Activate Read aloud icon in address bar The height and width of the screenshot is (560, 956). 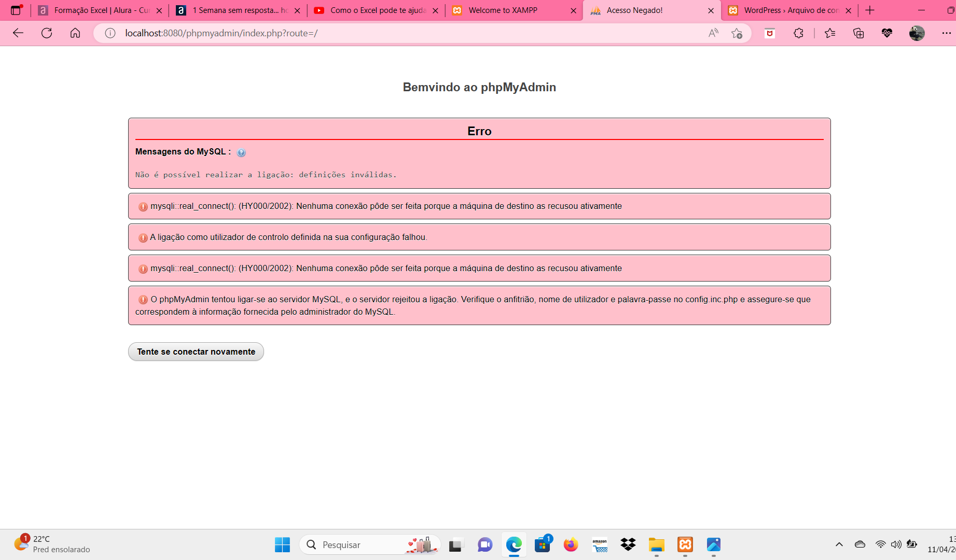[714, 33]
